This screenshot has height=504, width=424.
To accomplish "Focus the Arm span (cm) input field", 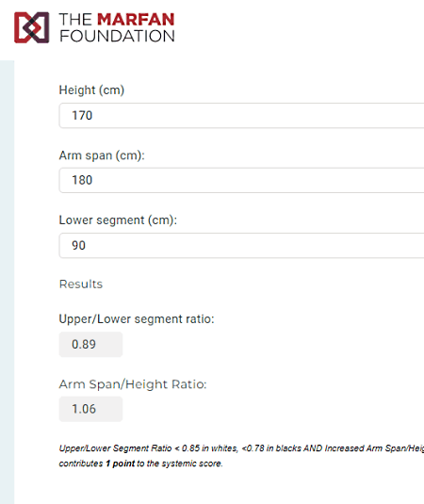I will (241, 180).
